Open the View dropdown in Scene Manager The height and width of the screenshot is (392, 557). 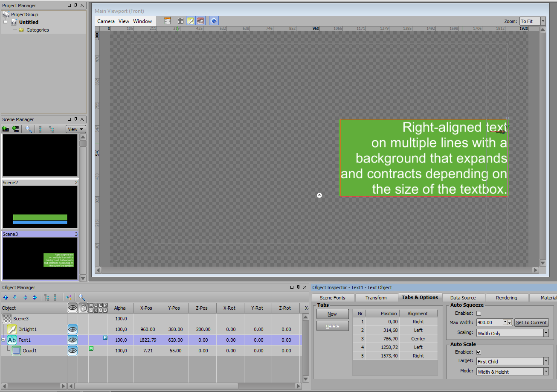[76, 129]
